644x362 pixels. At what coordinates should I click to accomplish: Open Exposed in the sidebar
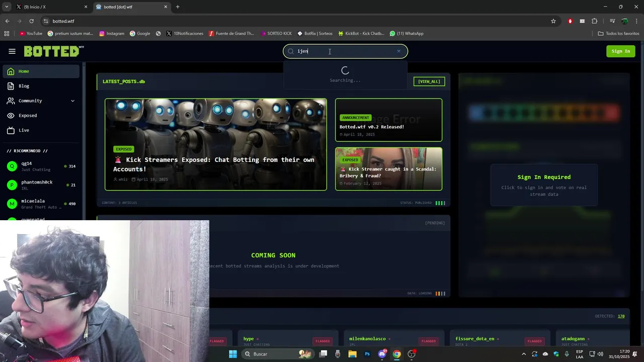(41, 116)
